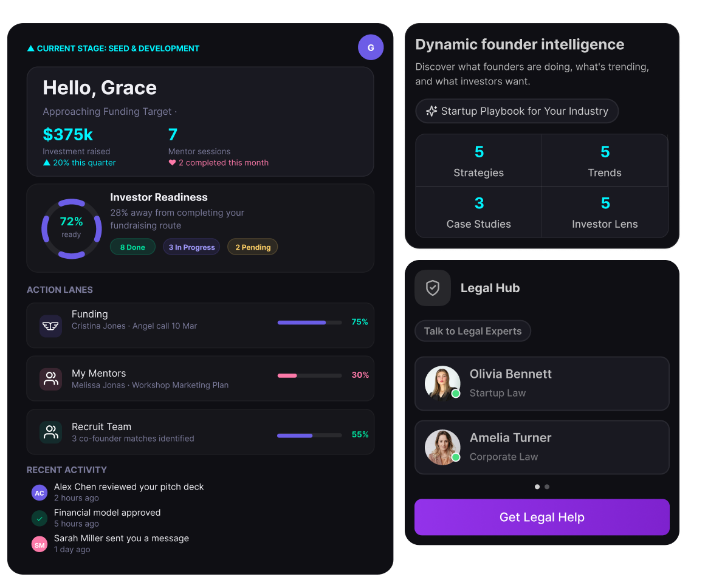Image resolution: width=722 pixels, height=588 pixels.
Task: Click the AC avatar in recent activity
Action: tap(40, 493)
